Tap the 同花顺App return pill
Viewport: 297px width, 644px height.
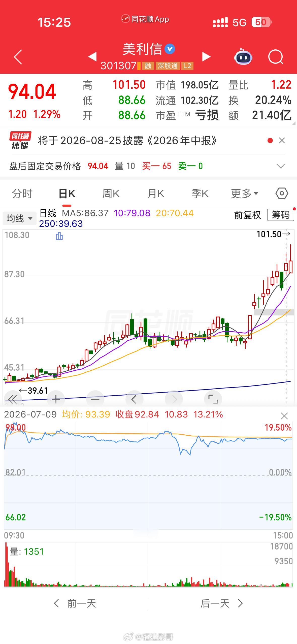tap(145, 19)
